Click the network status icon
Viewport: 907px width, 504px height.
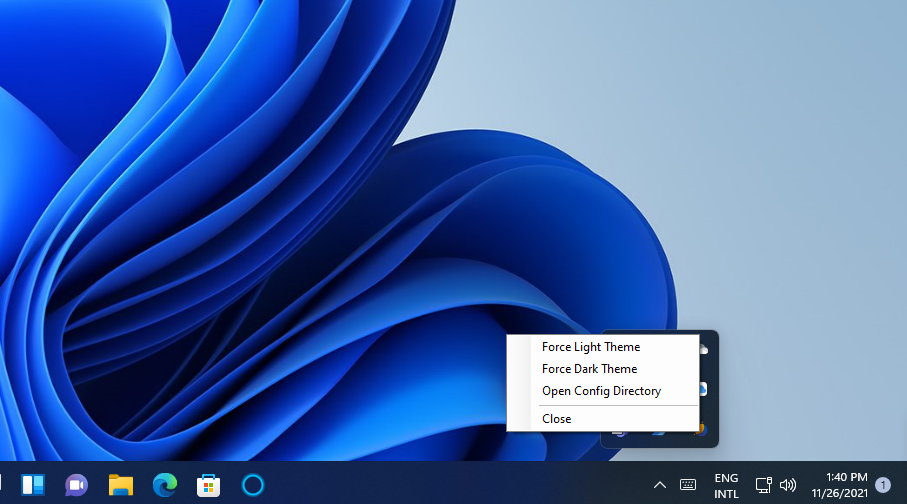pos(763,485)
